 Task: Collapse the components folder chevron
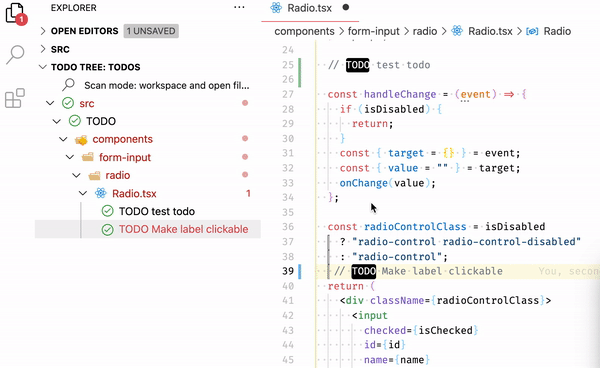[x=63, y=139]
